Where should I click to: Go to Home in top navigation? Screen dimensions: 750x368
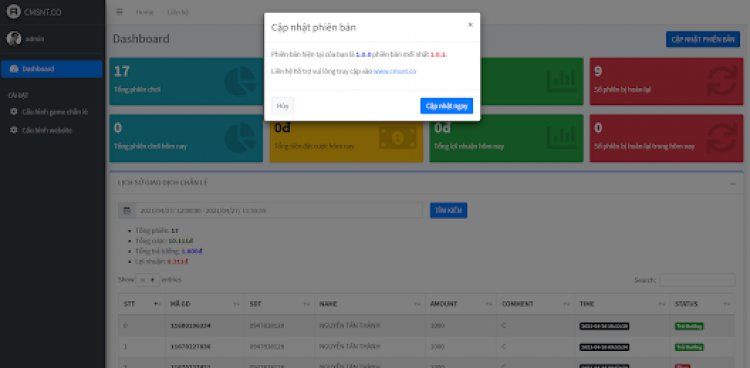tap(144, 12)
